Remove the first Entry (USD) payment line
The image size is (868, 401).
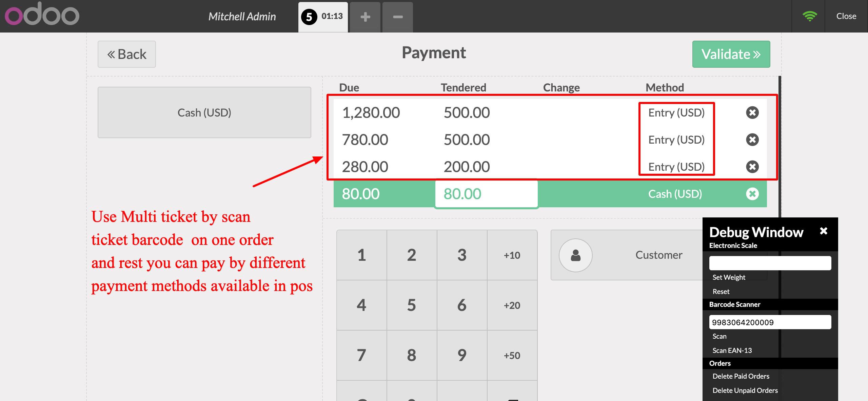click(x=752, y=112)
